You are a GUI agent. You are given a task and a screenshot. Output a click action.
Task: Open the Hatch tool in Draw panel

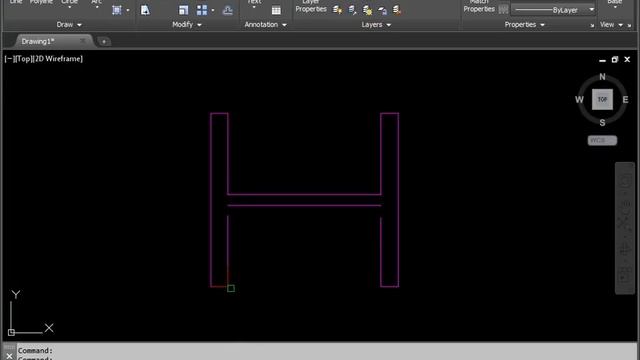117,10
